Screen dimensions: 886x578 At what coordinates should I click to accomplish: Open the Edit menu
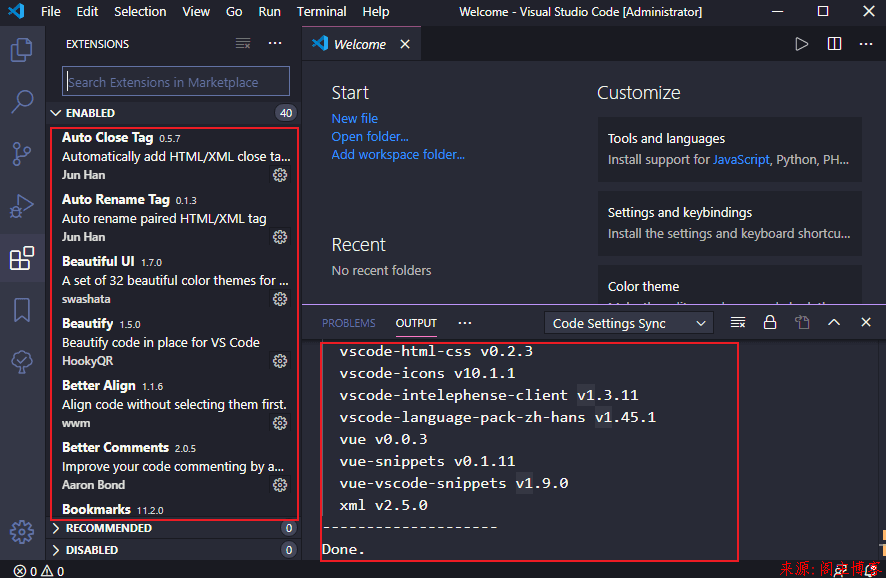click(87, 12)
